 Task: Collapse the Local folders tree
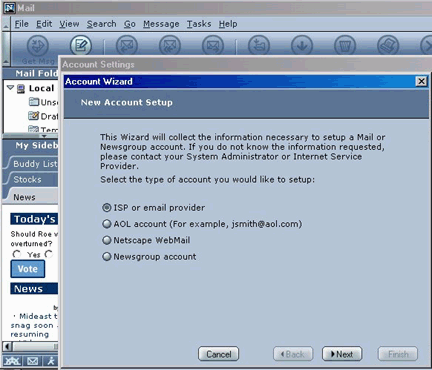10,88
